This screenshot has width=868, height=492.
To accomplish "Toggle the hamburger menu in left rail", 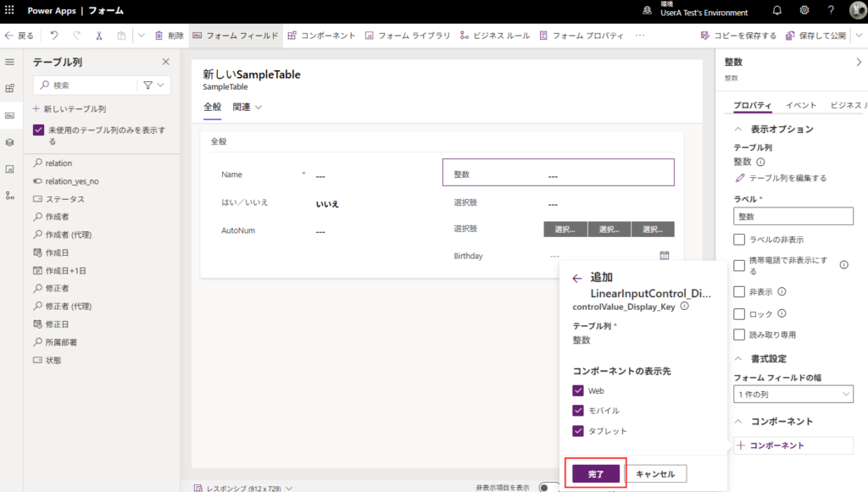I will (x=10, y=62).
